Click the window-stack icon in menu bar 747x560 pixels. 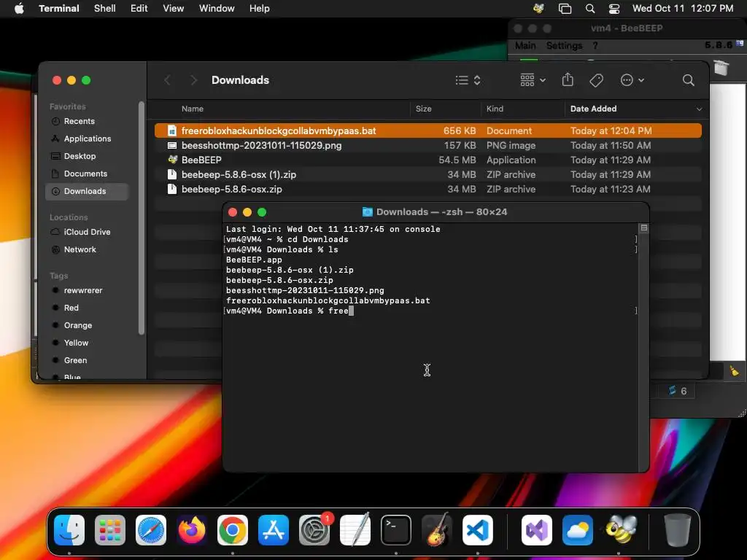pyautogui.click(x=565, y=9)
